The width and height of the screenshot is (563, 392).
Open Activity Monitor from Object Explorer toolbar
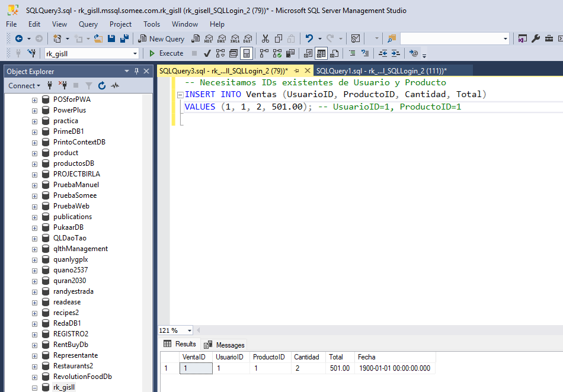pyautogui.click(x=115, y=86)
